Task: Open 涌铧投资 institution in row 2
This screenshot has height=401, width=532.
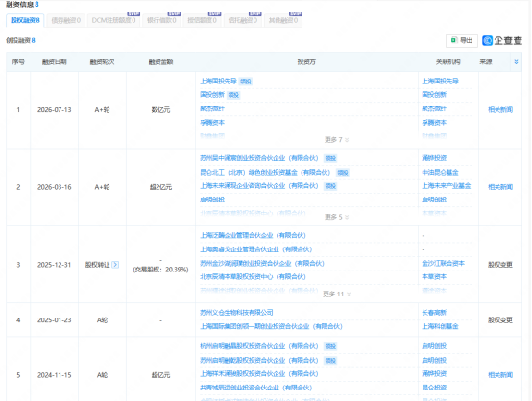Action: [x=434, y=158]
